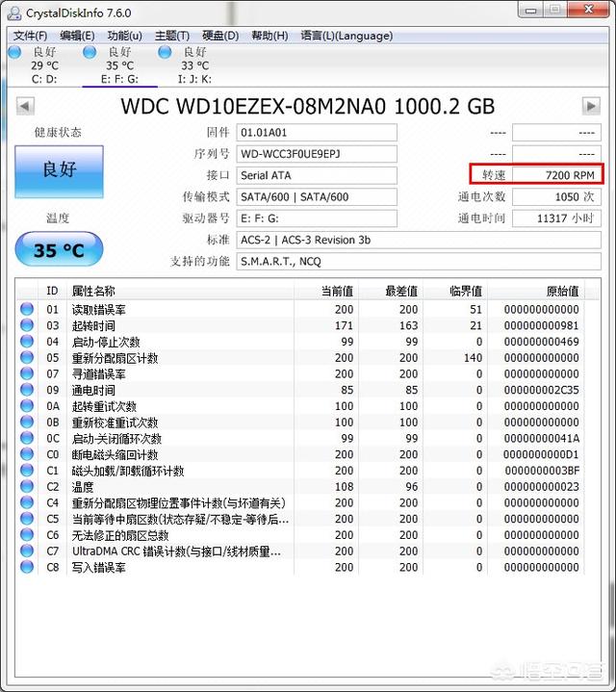Click the CrystalDiskInfo app icon in title bar

point(14,13)
